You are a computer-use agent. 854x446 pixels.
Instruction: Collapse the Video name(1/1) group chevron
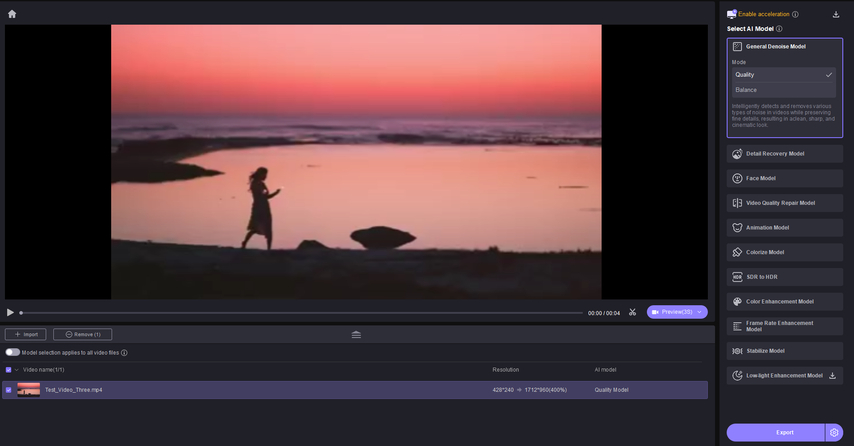coord(16,370)
